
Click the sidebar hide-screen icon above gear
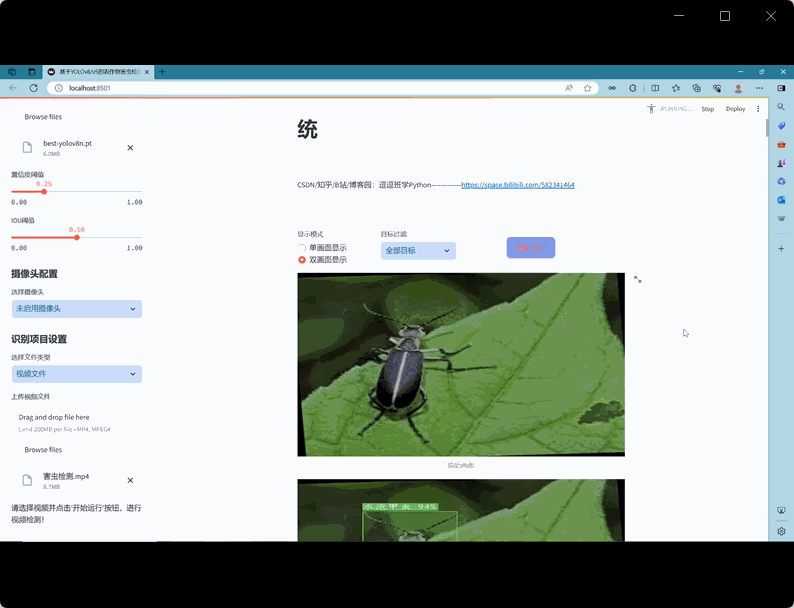(x=781, y=510)
